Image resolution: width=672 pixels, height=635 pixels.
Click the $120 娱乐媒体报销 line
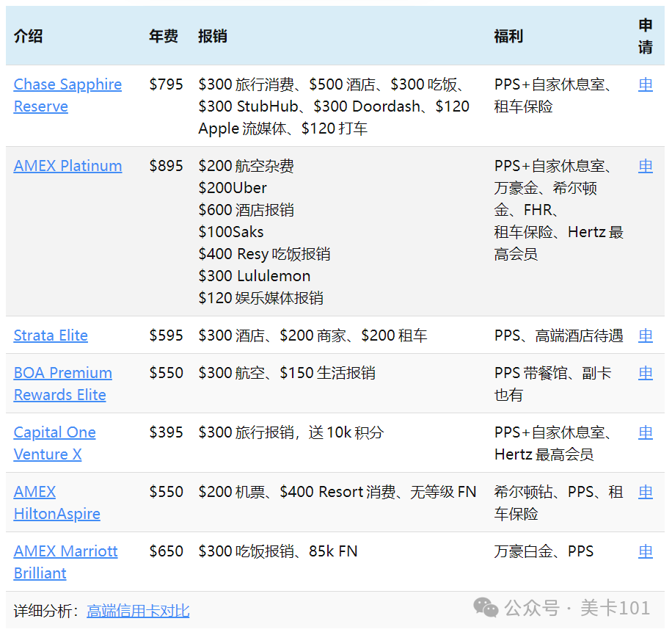[x=260, y=298]
